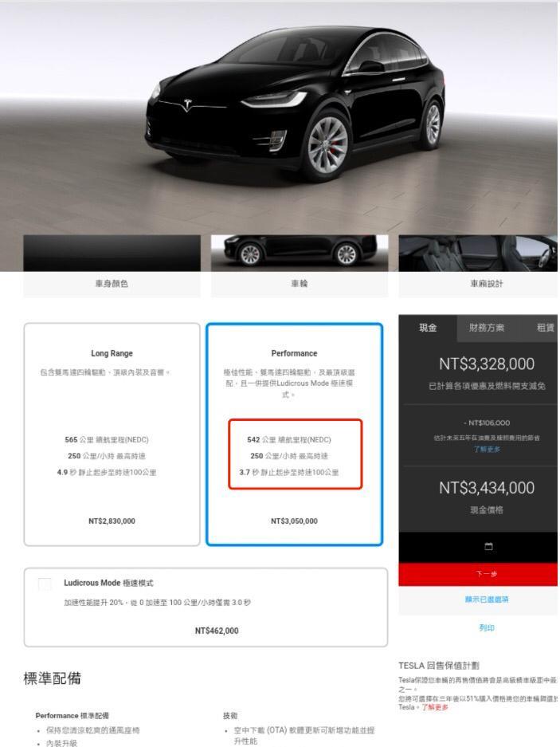Enable the Ludicrous Mode checkbox
This screenshot has width=560, height=747.
point(45,584)
